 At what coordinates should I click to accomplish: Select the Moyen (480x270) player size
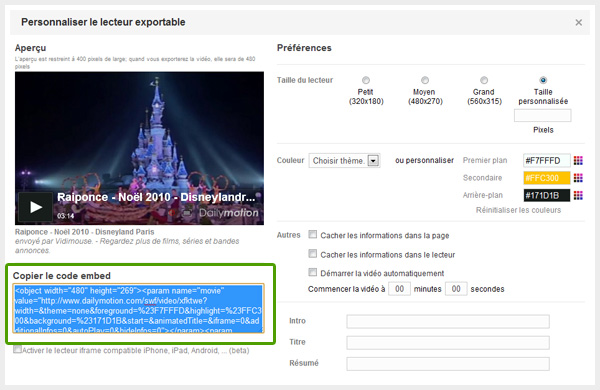[x=425, y=80]
